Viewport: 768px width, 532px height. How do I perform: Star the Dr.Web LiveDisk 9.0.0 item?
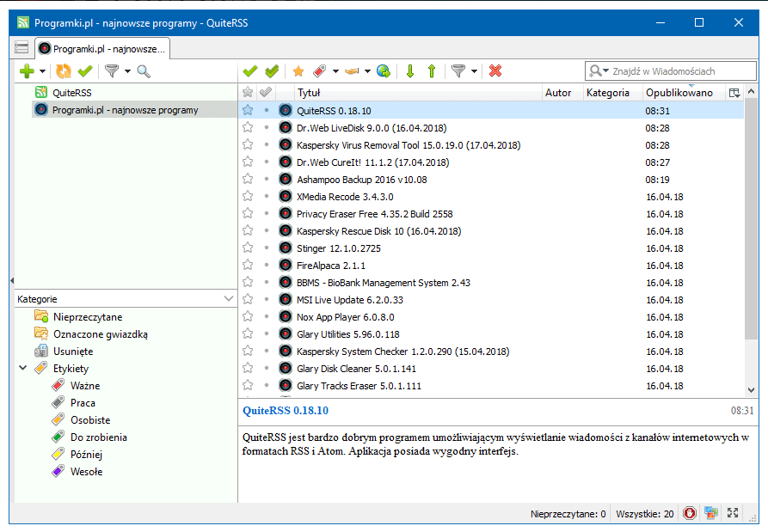[248, 127]
